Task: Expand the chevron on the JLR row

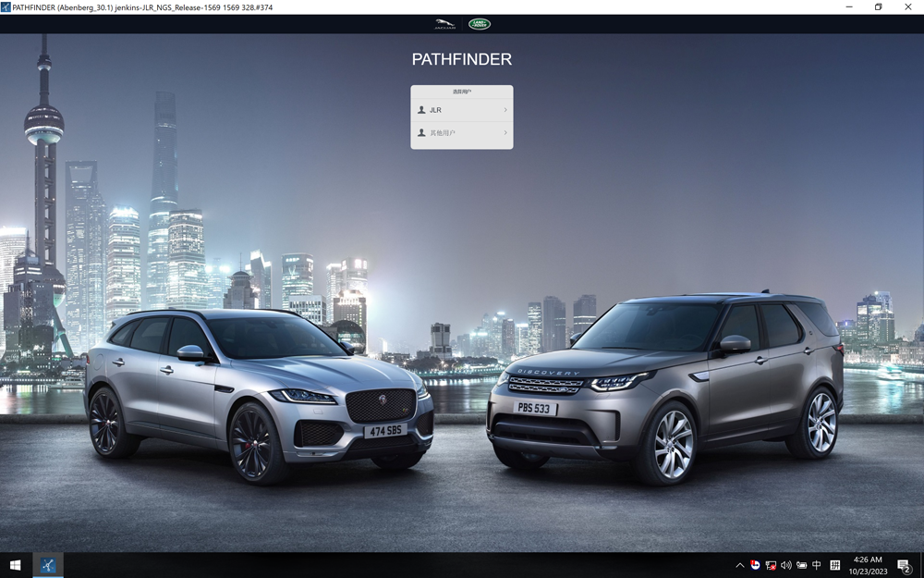Action: pos(505,110)
